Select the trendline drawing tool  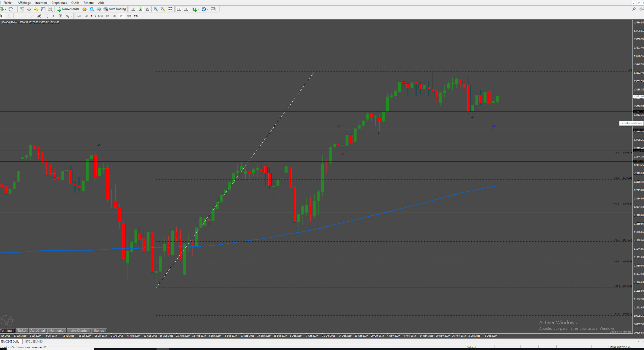[x=32, y=16]
